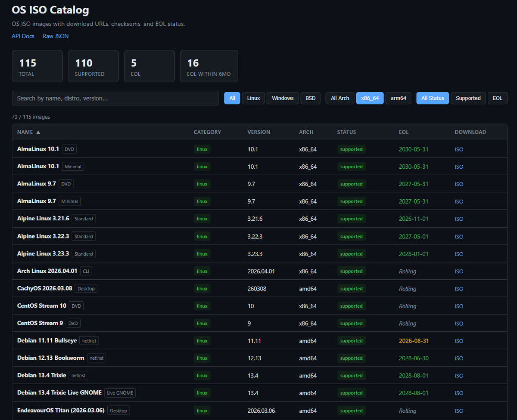Screen dimensions: 517x420
Task: Download the Arch Linux 2026.04.01 ISO
Action: coord(459,272)
